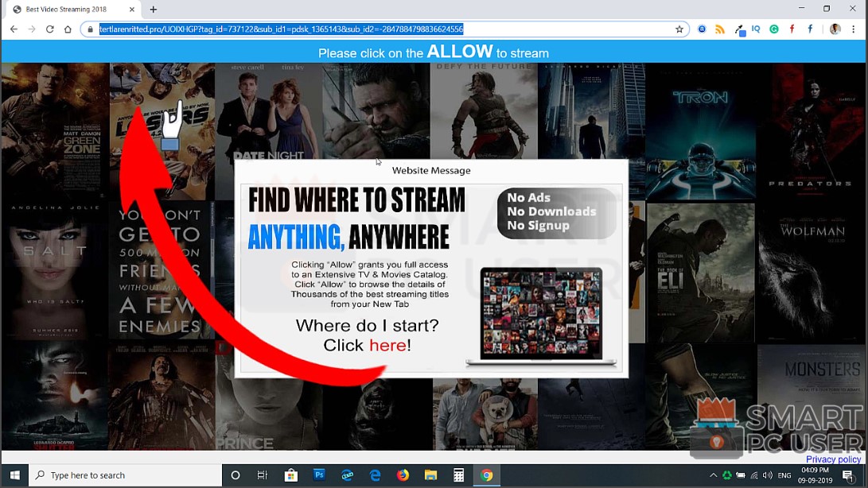
Task: Open the speaker volume control
Action: click(x=766, y=475)
